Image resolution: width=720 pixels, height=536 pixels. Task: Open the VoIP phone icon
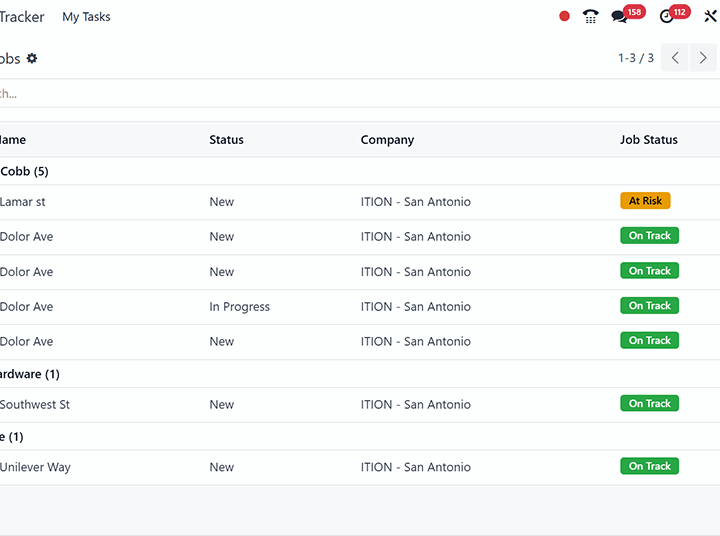[x=591, y=17]
